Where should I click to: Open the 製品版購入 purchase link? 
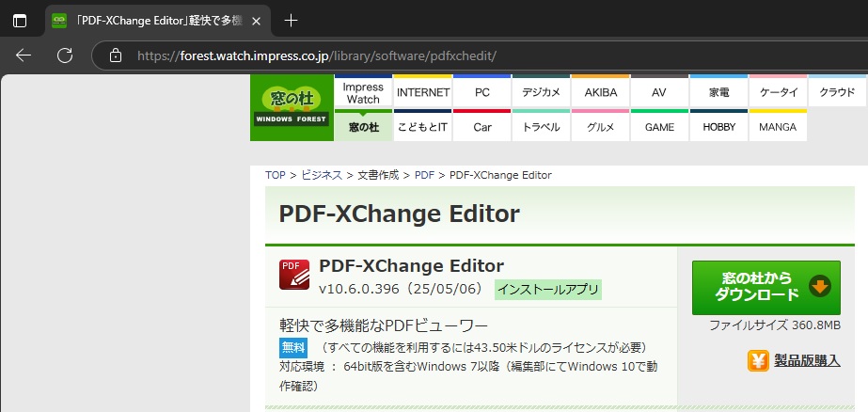(807, 361)
